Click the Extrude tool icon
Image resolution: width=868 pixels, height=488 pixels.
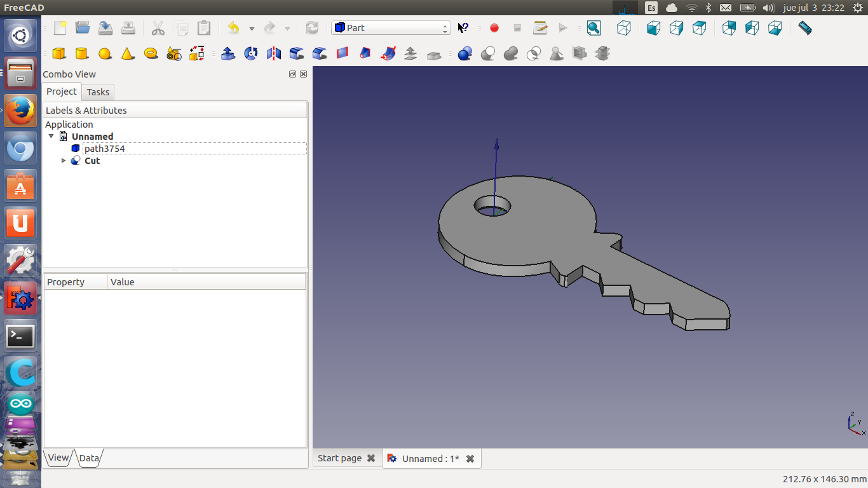228,53
